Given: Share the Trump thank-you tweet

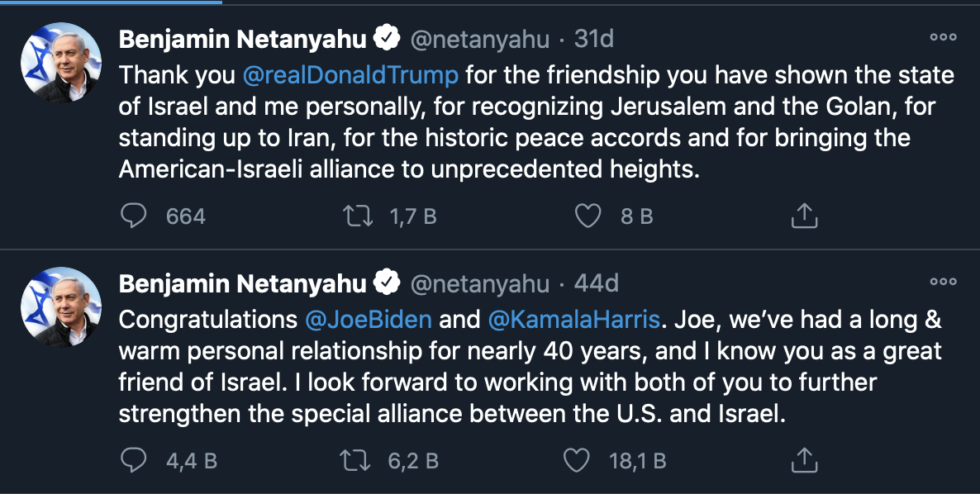Looking at the screenshot, I should tap(804, 216).
